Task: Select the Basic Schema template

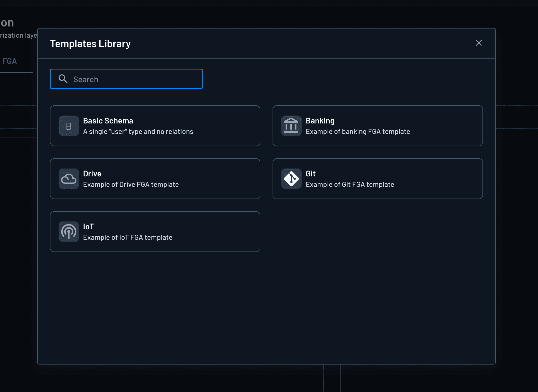Action: [155, 126]
